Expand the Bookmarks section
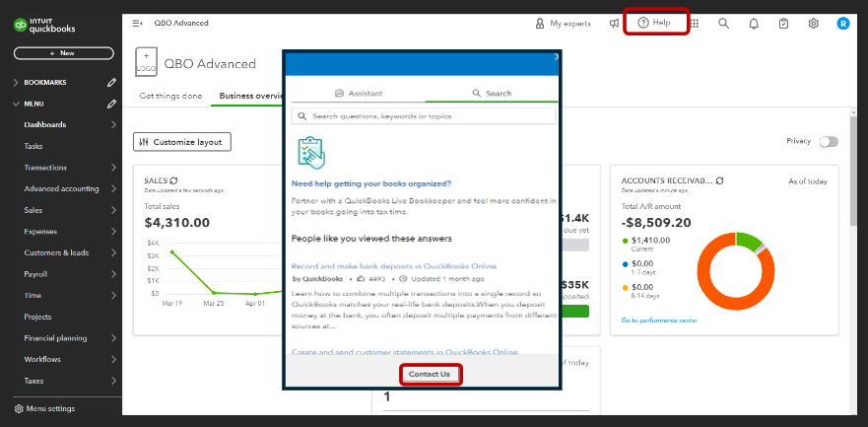 pos(16,83)
